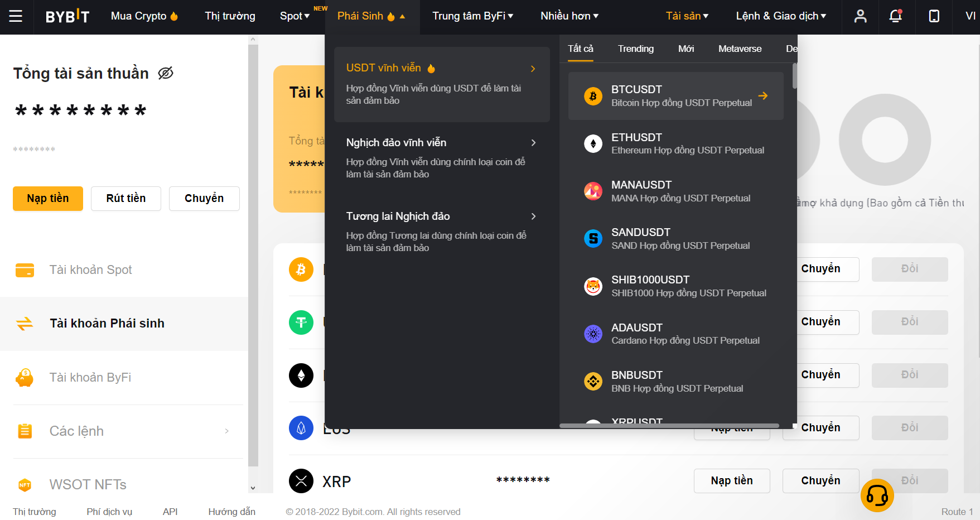Open the WSOT NFTs sidebar item
This screenshot has width=980, height=520.
pos(124,485)
